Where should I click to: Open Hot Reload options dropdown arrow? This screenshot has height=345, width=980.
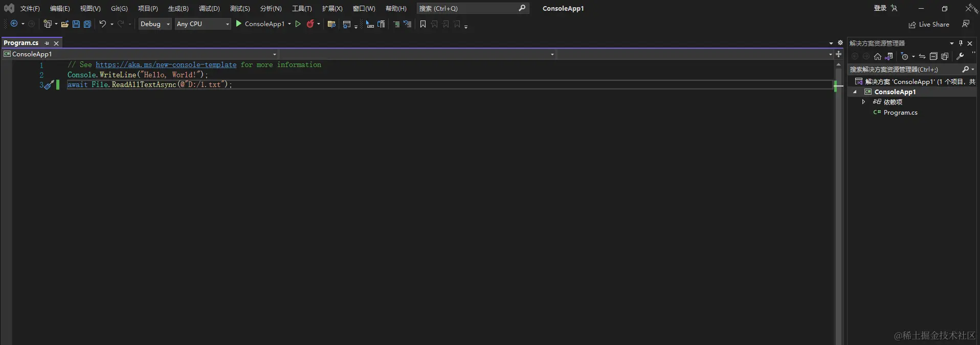(319, 24)
